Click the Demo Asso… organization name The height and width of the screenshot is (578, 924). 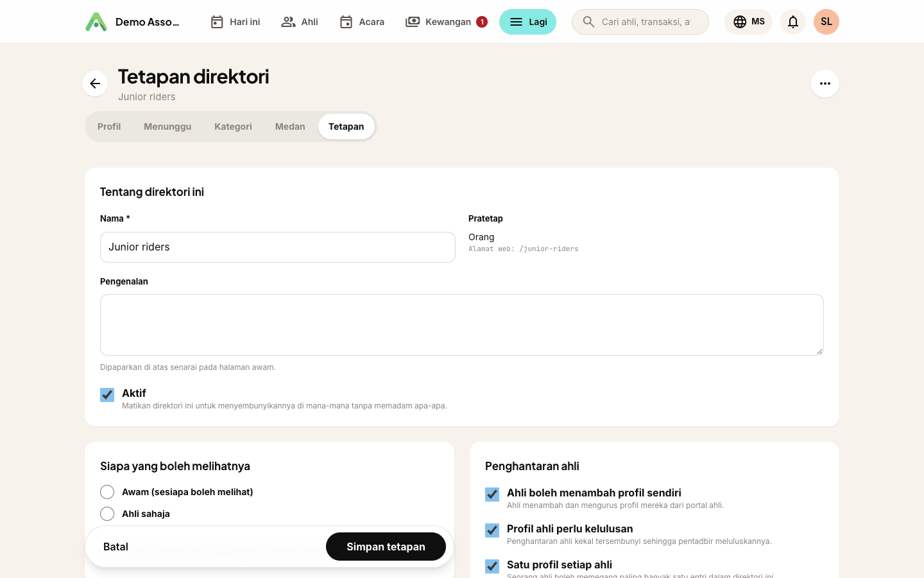click(x=148, y=22)
